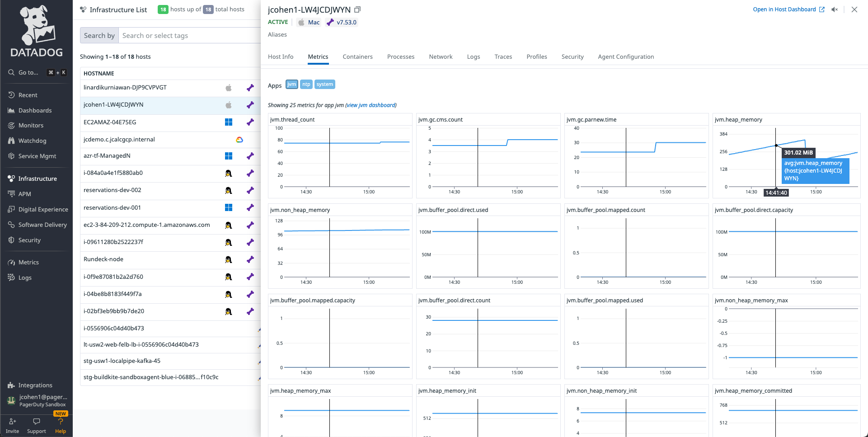
Task: Click the Logs sidebar icon
Action: (11, 277)
